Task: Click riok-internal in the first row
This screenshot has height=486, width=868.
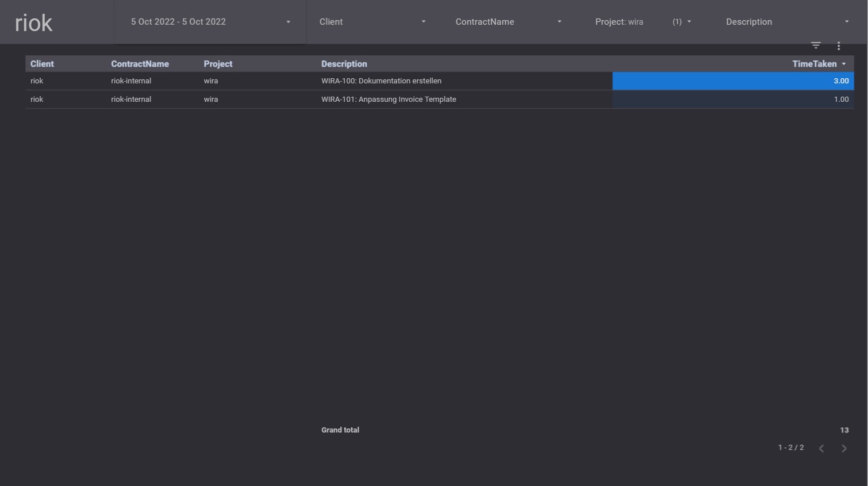Action: pyautogui.click(x=131, y=81)
